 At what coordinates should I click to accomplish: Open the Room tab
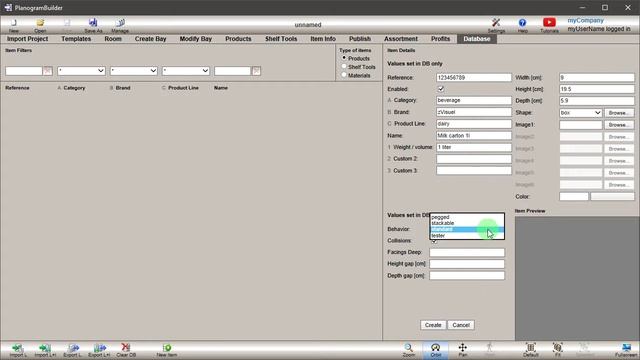coord(113,39)
